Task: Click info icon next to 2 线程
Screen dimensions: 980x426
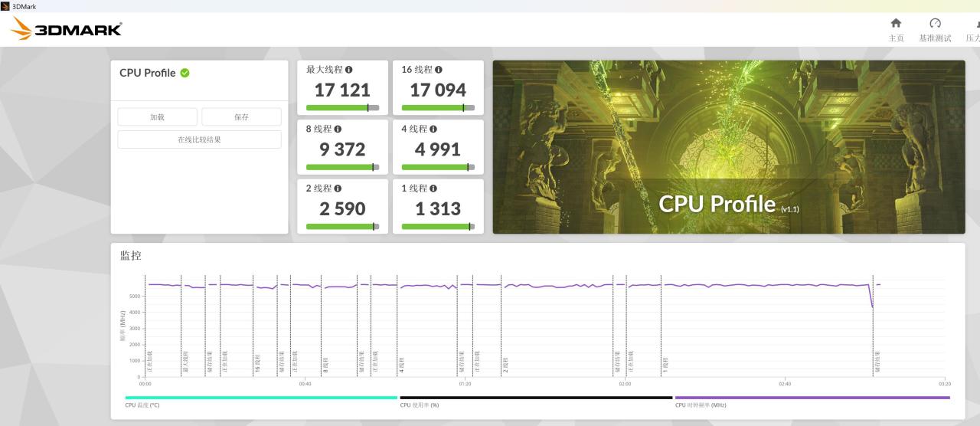Action: click(x=338, y=188)
